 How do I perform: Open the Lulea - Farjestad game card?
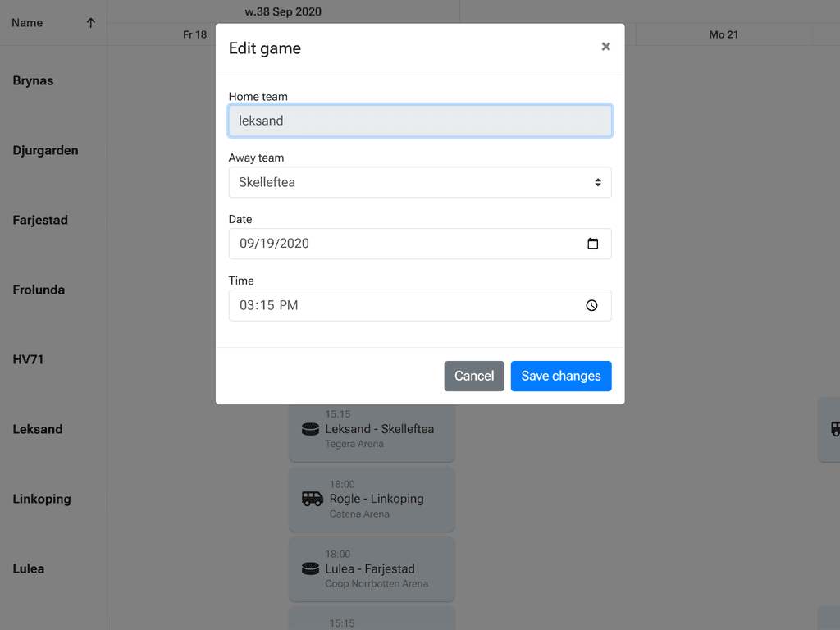372,568
